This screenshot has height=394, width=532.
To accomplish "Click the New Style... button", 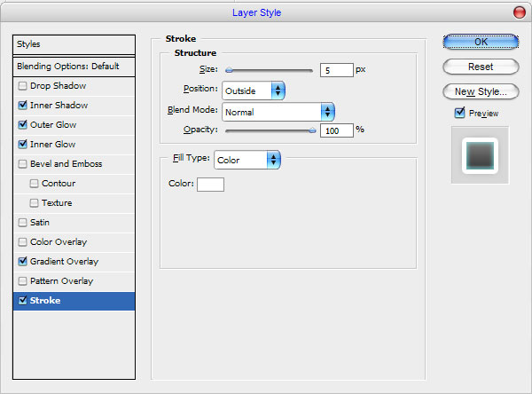I will click(481, 91).
